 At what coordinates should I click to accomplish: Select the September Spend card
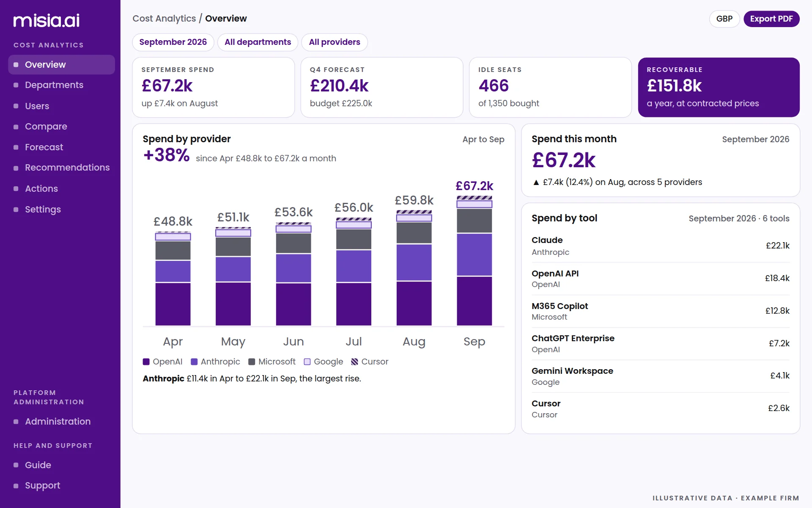point(214,88)
